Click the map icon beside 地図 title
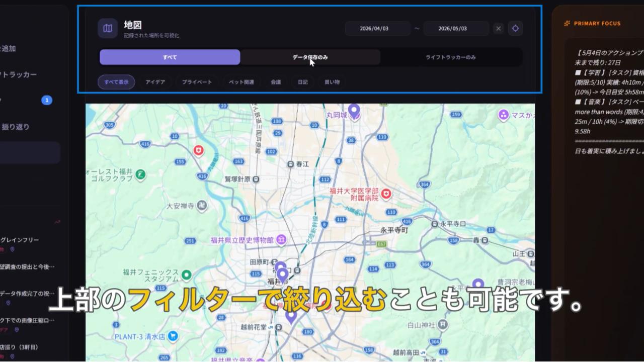Viewport: 644px width, 362px height. [x=108, y=29]
